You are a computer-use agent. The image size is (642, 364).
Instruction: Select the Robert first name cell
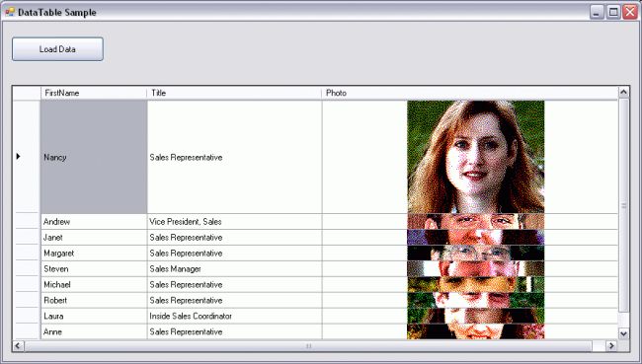tap(94, 301)
